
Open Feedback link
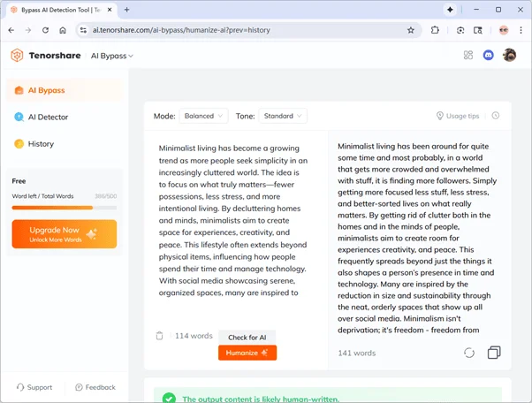(95, 387)
